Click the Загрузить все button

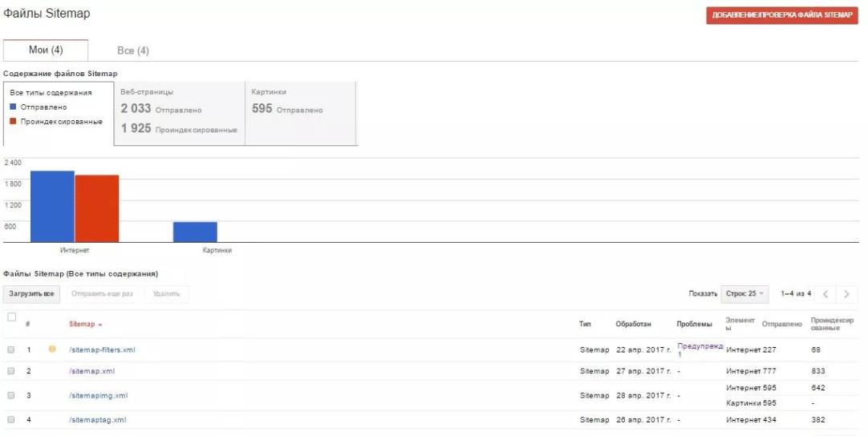point(31,294)
